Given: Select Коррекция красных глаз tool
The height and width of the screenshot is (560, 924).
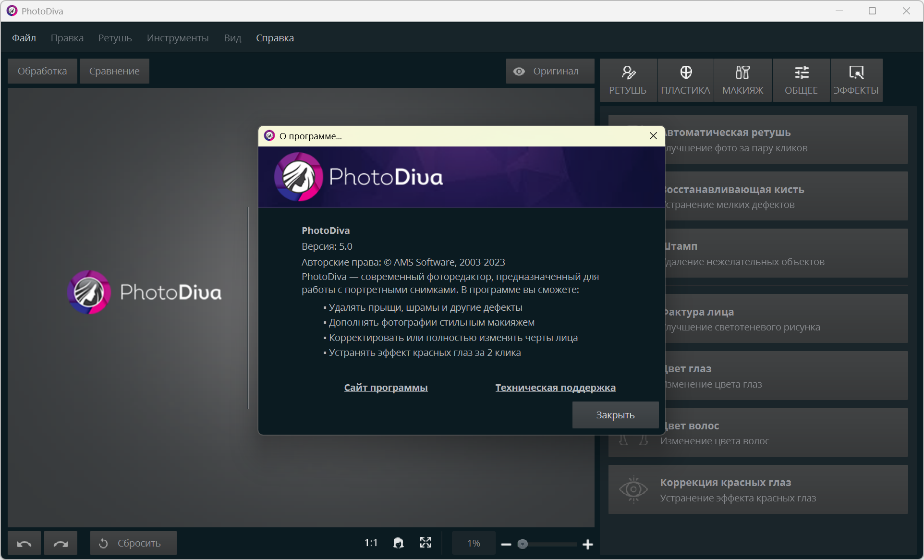Looking at the screenshot, I should [758, 489].
